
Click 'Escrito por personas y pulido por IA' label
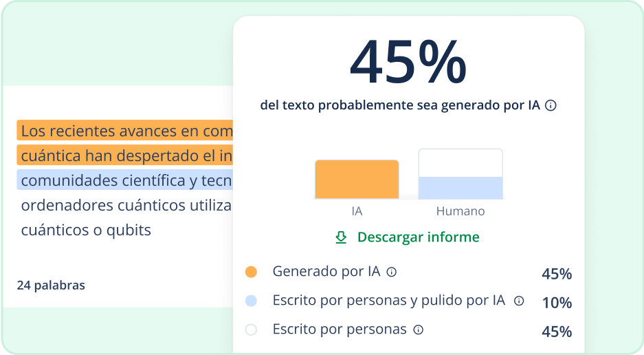[389, 300]
